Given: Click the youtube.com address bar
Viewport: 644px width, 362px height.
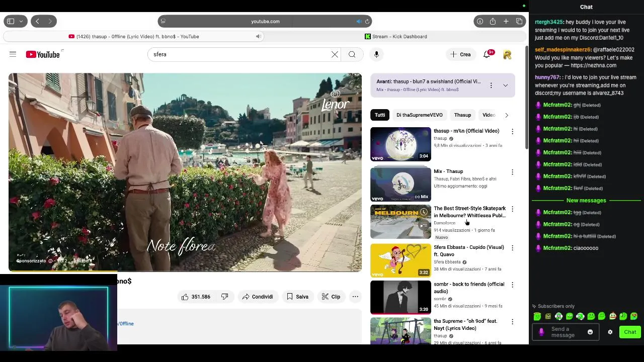Looking at the screenshot, I should tap(265, 21).
